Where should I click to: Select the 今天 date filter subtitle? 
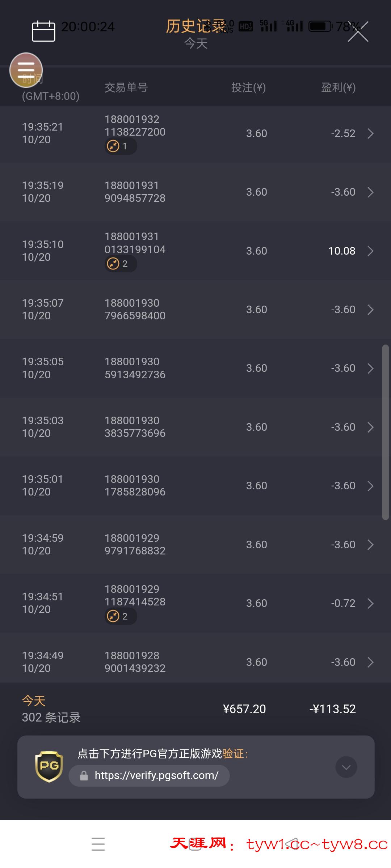pos(196,44)
